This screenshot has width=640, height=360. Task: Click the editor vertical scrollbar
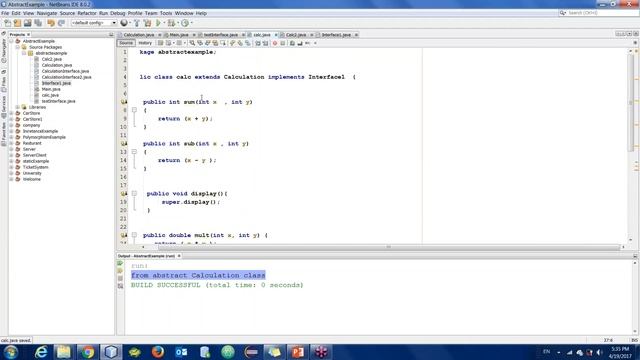(631, 102)
